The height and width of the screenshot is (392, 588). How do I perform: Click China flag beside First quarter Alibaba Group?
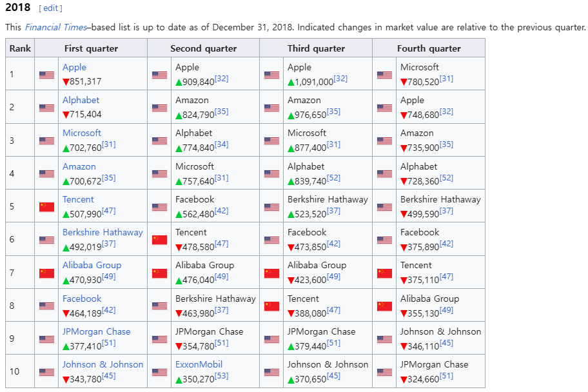pos(46,273)
